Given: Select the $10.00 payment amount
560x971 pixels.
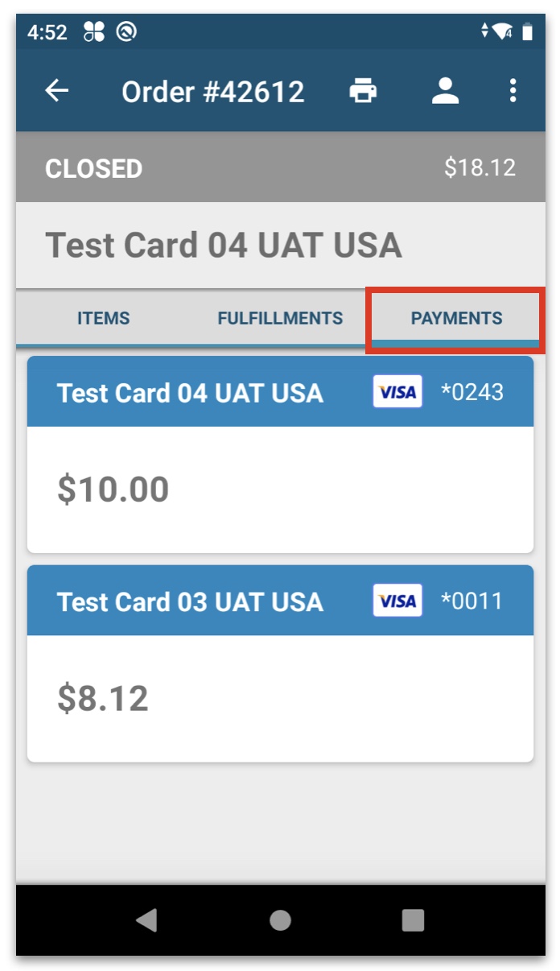Looking at the screenshot, I should 113,490.
